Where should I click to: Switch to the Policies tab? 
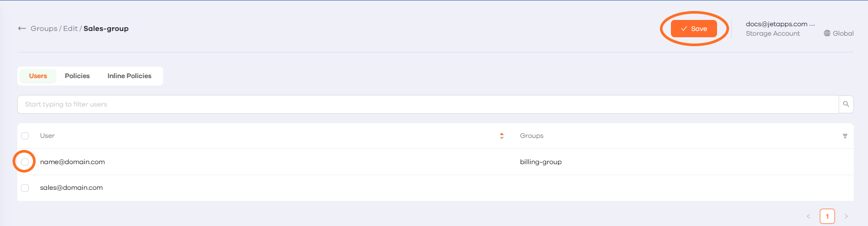[x=77, y=76]
